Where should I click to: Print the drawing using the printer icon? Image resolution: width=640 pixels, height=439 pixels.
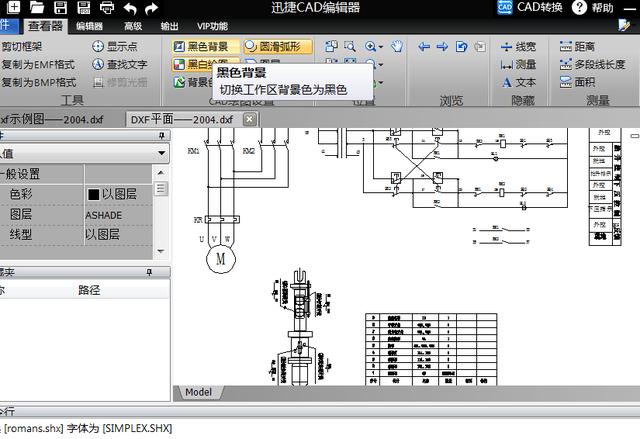(x=107, y=7)
